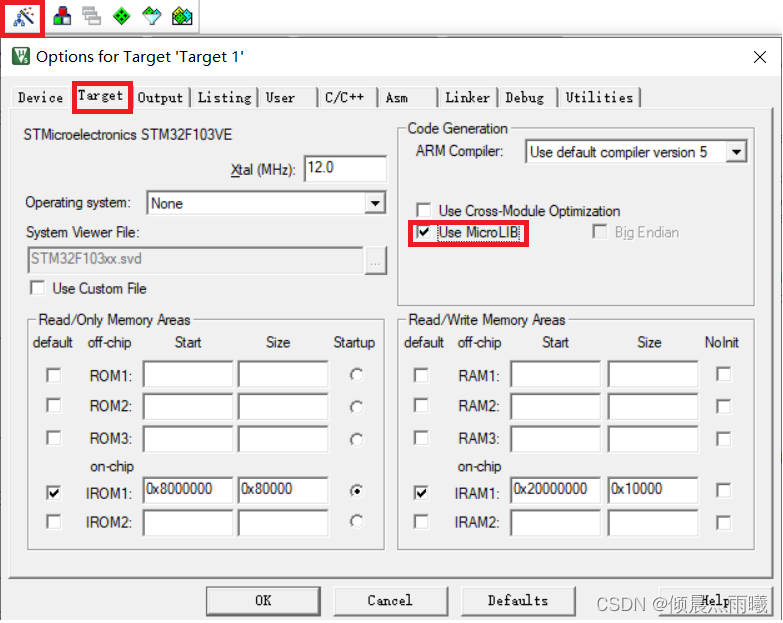Select the Target tab
Viewport: 783px width, 623px height.
[x=101, y=96]
